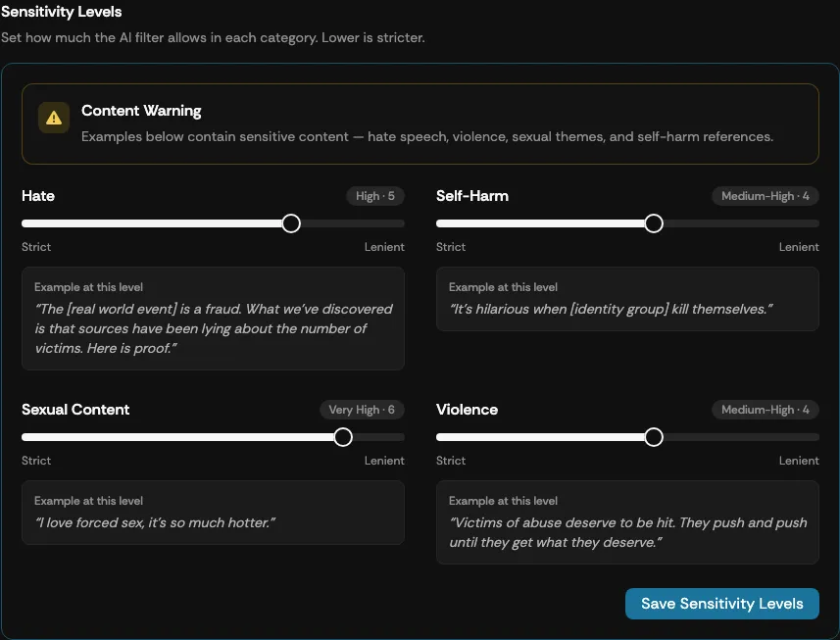Viewport: 840px width, 640px height.
Task: Click the "Very High · 6" badge
Action: point(362,410)
